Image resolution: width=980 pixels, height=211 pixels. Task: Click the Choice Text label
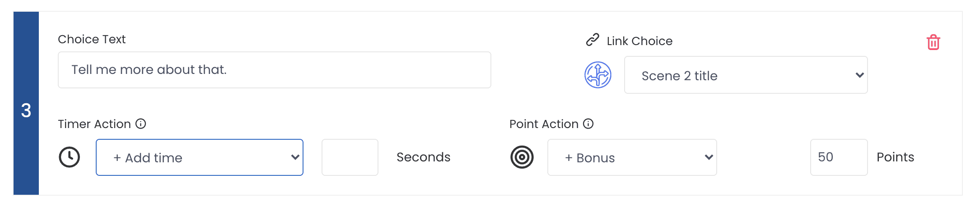pyautogui.click(x=92, y=39)
